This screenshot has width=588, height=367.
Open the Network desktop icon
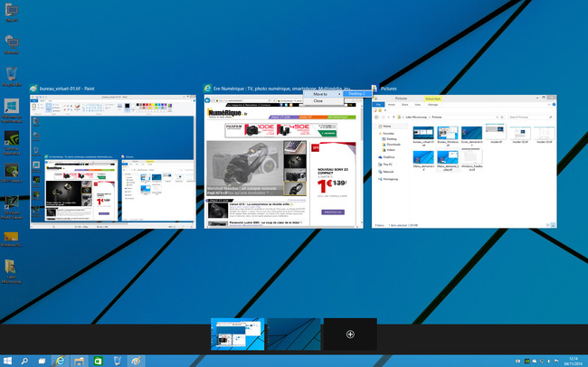12,44
